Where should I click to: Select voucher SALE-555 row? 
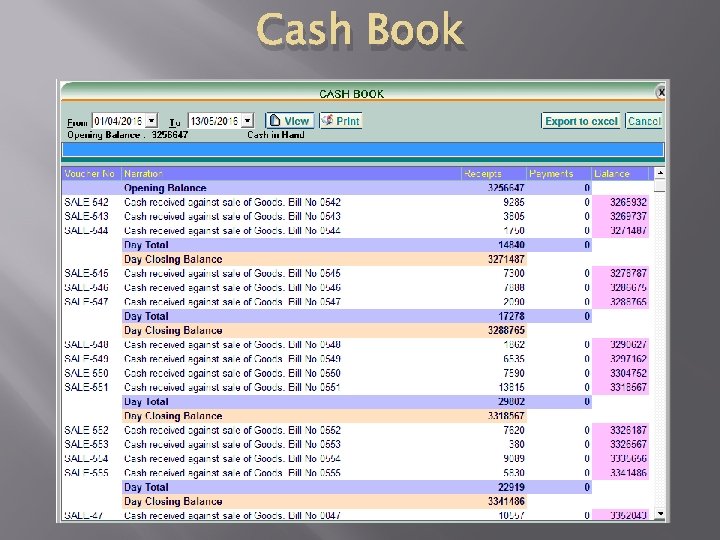point(355,473)
